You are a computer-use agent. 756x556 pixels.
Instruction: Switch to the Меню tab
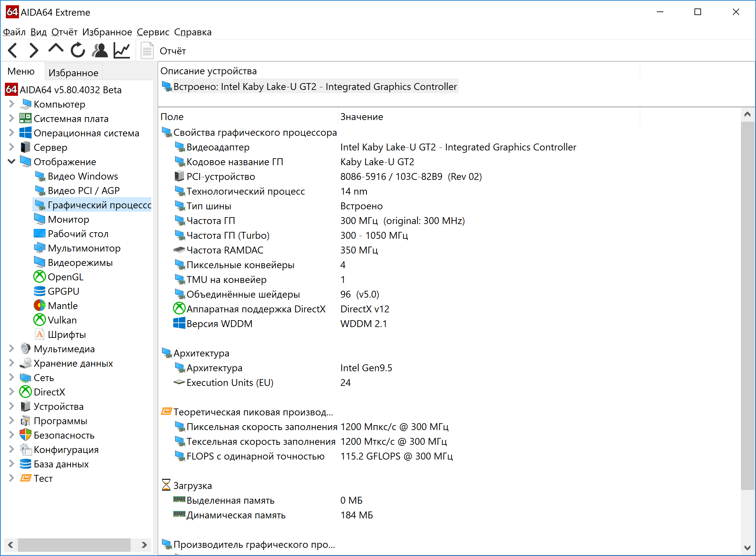click(21, 71)
